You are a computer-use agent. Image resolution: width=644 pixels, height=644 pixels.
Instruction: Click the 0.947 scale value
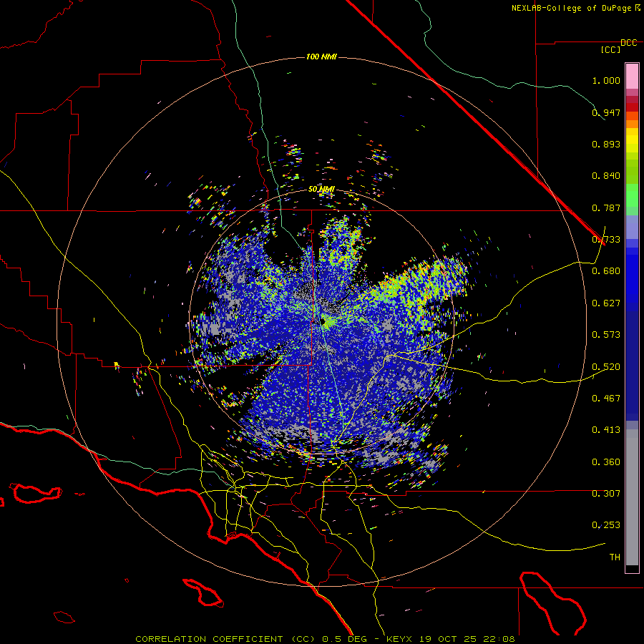tap(606, 112)
